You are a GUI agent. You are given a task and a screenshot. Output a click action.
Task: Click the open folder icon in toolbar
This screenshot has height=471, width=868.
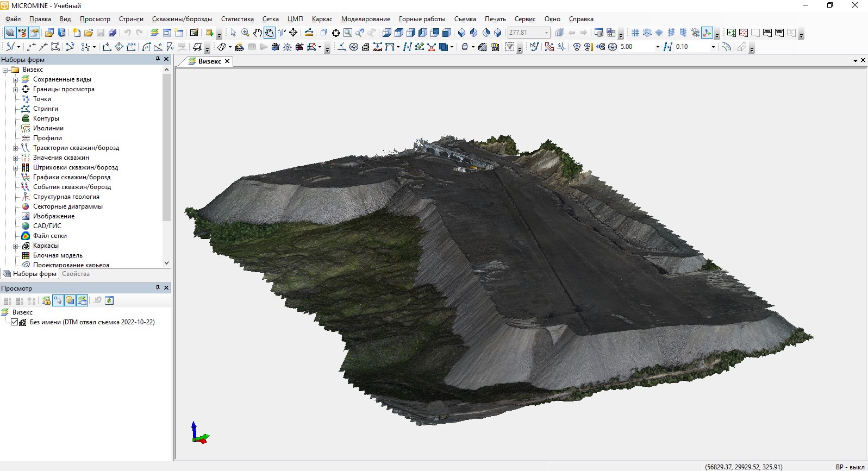coord(89,33)
